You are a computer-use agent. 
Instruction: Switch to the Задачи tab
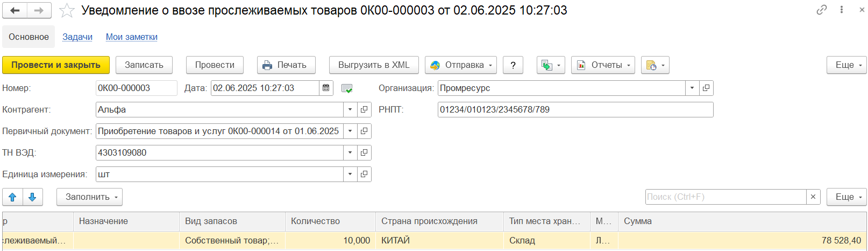77,37
